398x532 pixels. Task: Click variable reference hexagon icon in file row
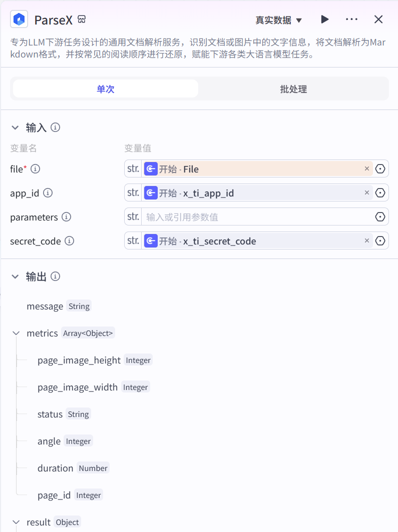click(380, 169)
